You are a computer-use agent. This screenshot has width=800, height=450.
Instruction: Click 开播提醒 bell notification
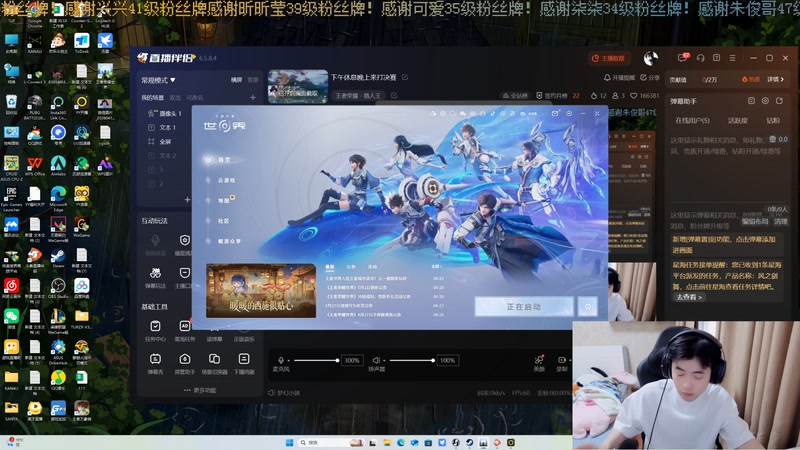pyautogui.click(x=619, y=78)
